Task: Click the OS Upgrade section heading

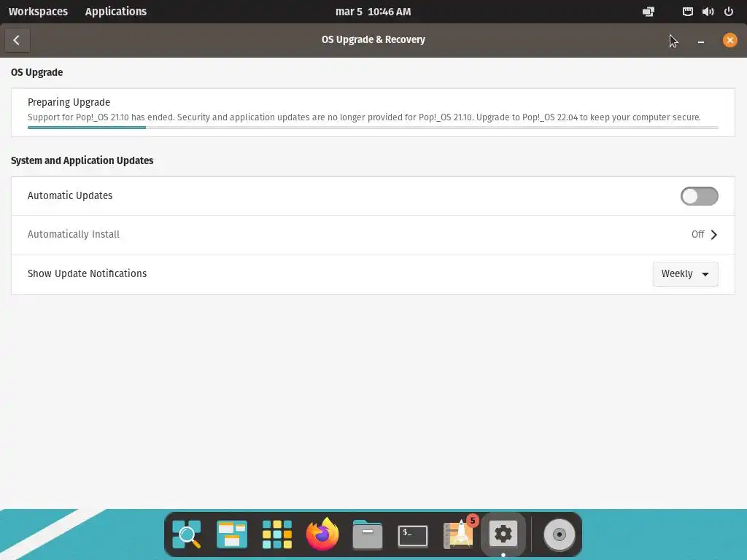Action: [x=36, y=72]
